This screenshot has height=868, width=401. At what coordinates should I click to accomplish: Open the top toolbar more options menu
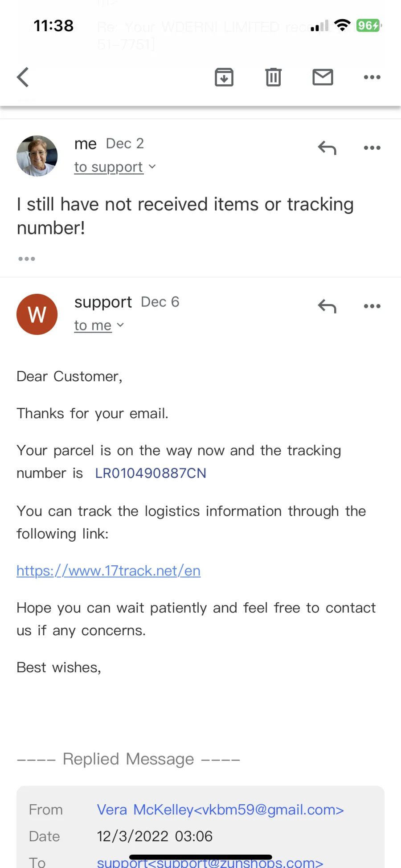(x=372, y=77)
